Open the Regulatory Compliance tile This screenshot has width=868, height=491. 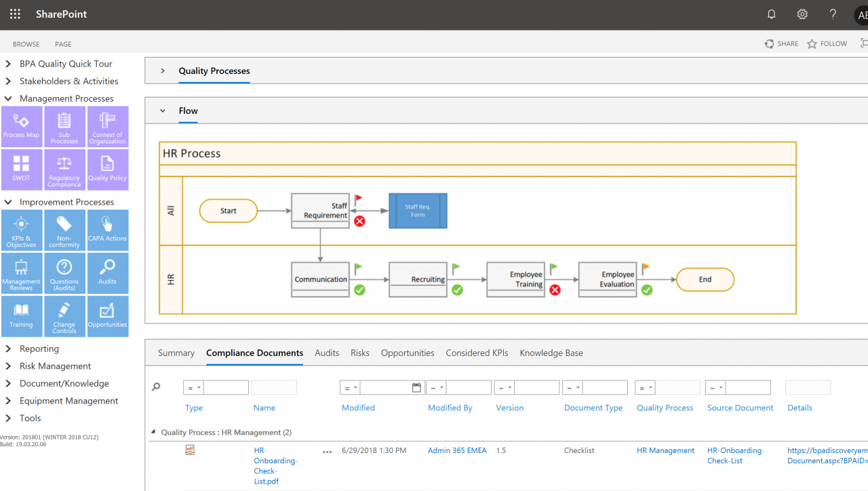tap(64, 170)
